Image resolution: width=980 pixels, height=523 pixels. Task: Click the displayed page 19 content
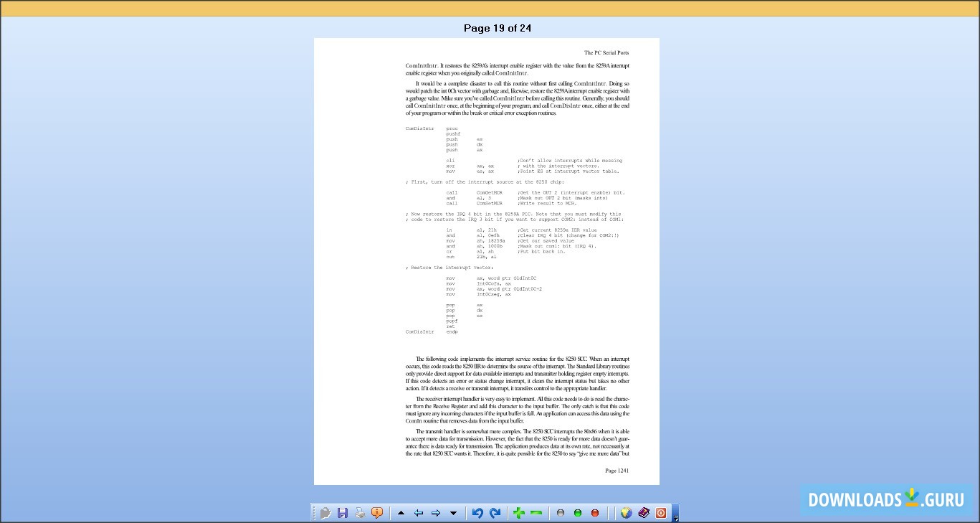(487, 262)
